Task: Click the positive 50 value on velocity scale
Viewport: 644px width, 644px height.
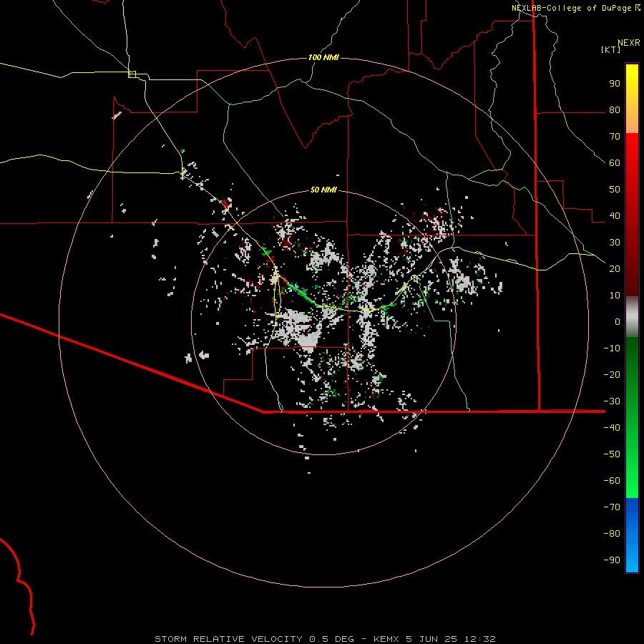Action: click(615, 190)
